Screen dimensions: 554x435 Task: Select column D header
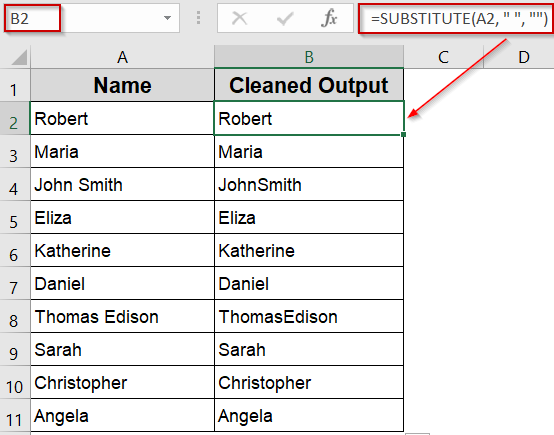[x=519, y=57]
